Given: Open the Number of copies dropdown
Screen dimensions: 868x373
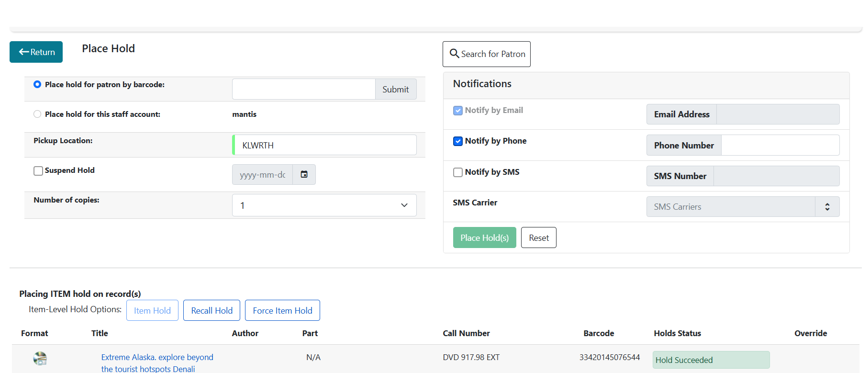Looking at the screenshot, I should (x=324, y=205).
